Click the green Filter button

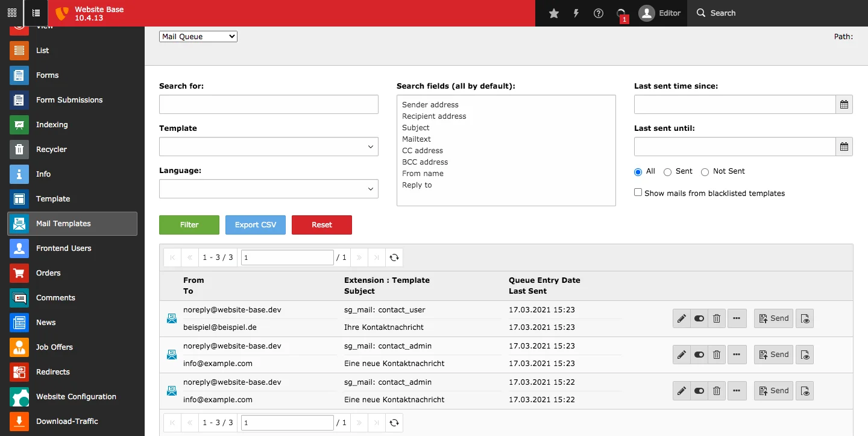tap(189, 225)
